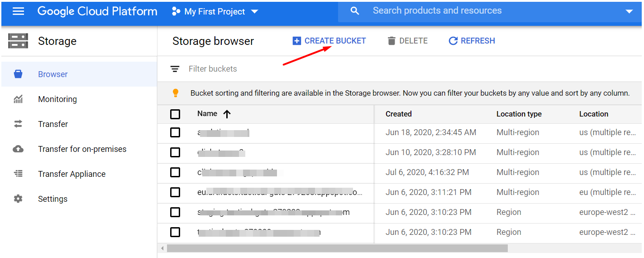Screen dimensions: 644x258
Task: Click the Storage product icon
Action: pos(18,41)
